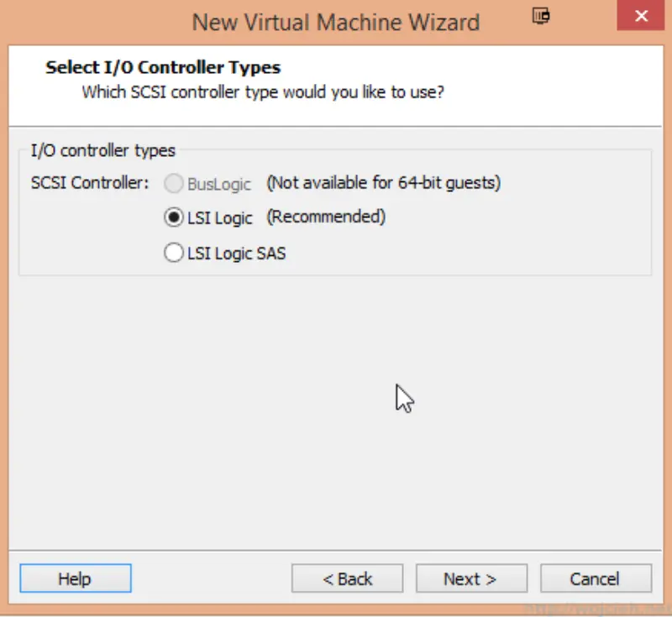
Task: Close the wizard with the red X
Action: click(641, 15)
